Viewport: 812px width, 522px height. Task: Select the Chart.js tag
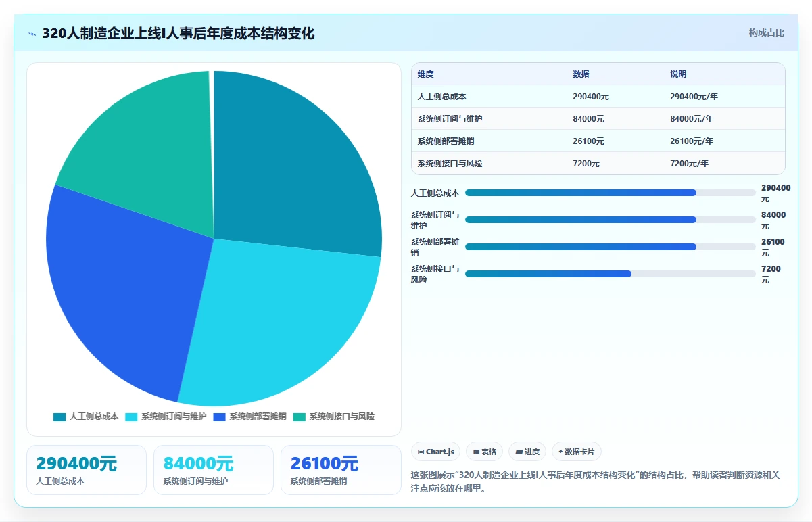tap(436, 452)
